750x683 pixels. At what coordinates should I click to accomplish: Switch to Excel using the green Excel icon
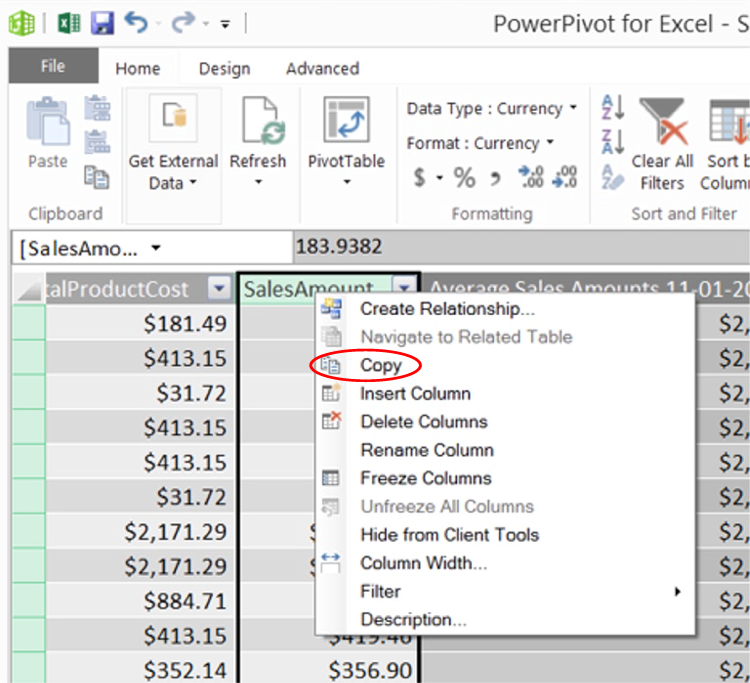(x=68, y=23)
